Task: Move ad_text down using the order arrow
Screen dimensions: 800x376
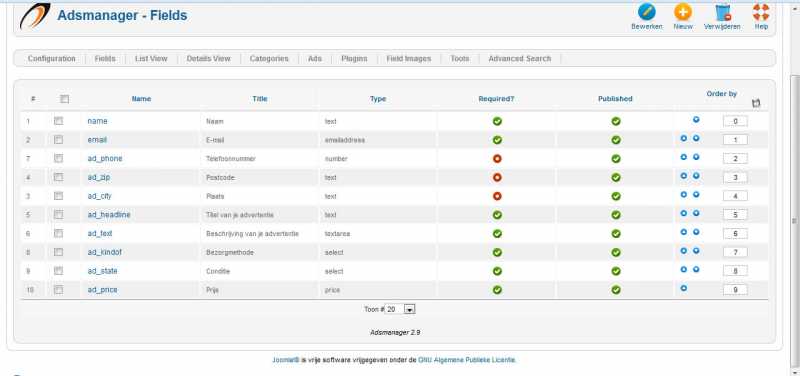Action: (x=696, y=232)
